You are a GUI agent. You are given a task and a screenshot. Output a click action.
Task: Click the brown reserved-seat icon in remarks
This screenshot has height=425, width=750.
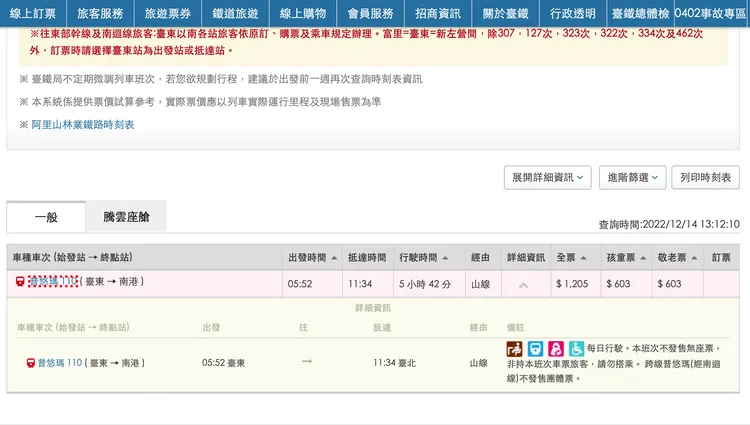515,349
